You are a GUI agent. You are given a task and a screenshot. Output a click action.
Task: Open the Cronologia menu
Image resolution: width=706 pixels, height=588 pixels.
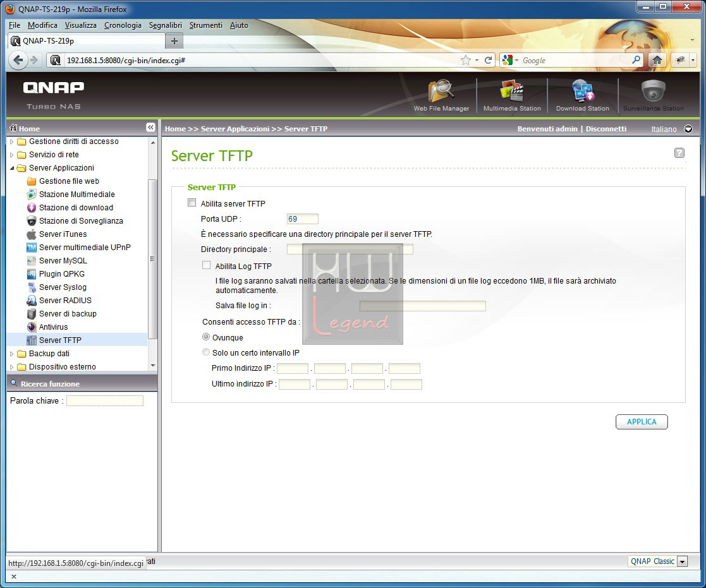tap(123, 25)
